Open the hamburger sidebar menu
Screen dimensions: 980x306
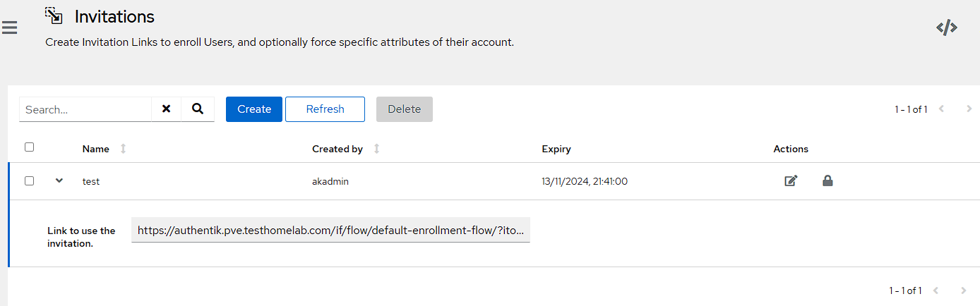[10, 28]
